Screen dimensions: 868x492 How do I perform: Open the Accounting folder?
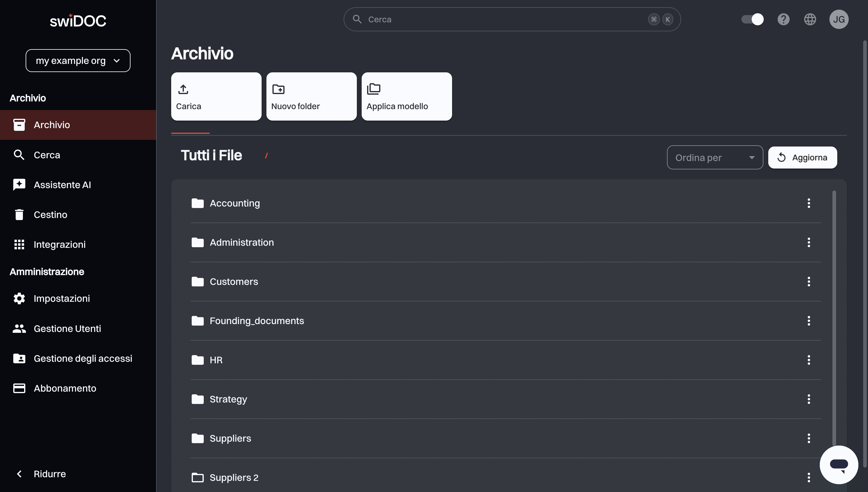pos(505,203)
